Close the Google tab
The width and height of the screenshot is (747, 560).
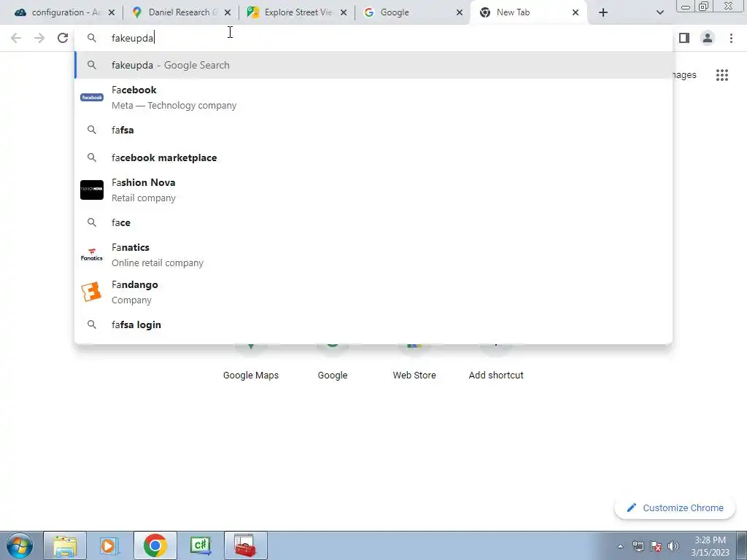coord(460,12)
